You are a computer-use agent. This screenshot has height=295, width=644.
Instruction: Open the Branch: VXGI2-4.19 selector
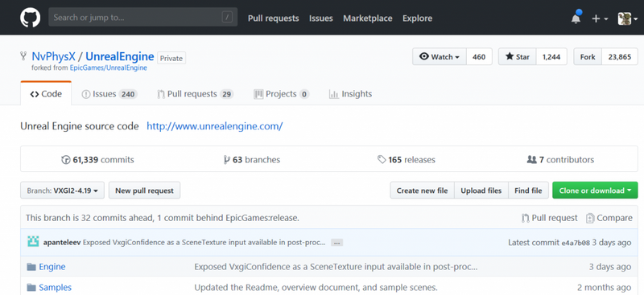tap(63, 191)
